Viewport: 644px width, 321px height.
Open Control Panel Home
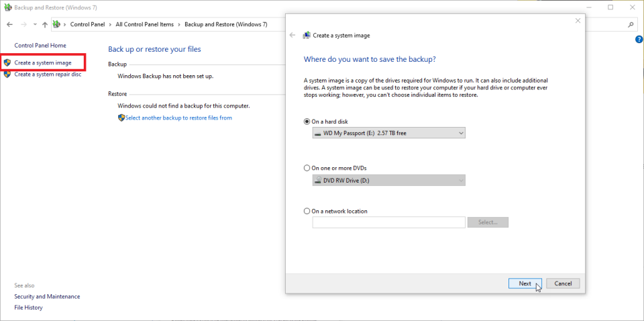coord(40,45)
